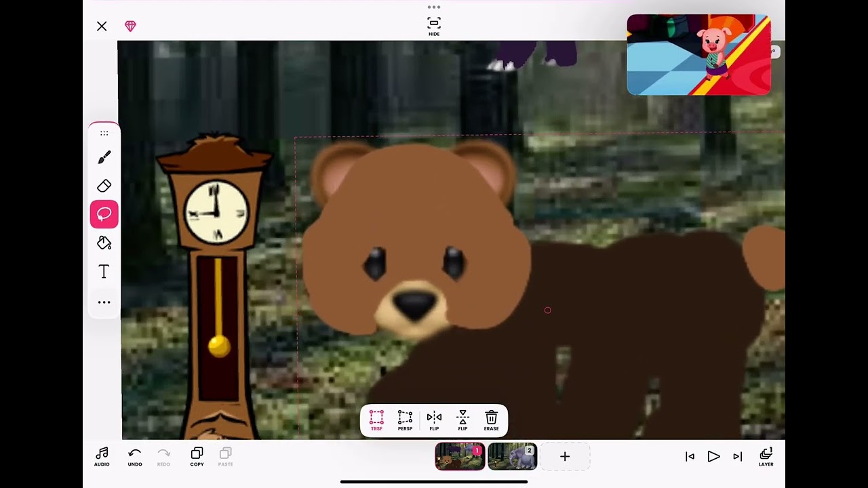
Task: Open more tools via three dots
Action: [x=104, y=302]
